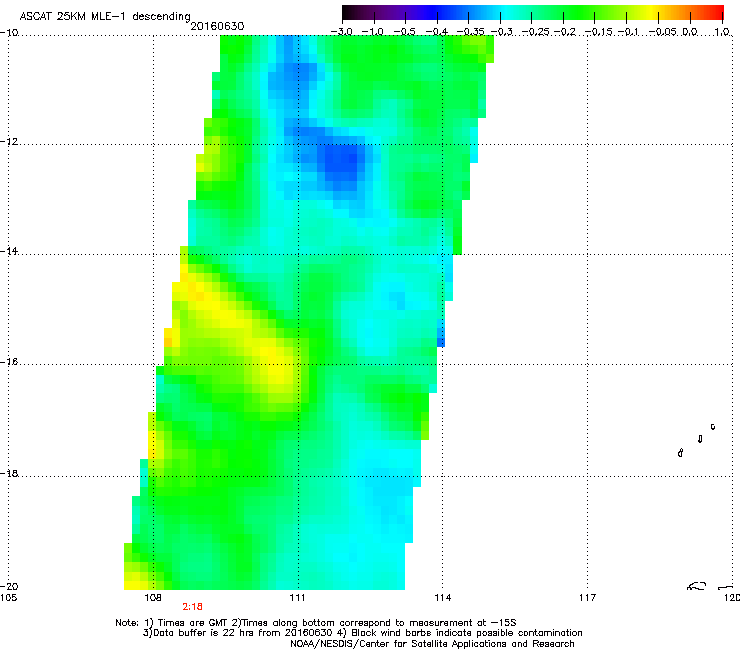Select the -1.0 color scale label
This screenshot has width=740, height=650.
point(373,32)
